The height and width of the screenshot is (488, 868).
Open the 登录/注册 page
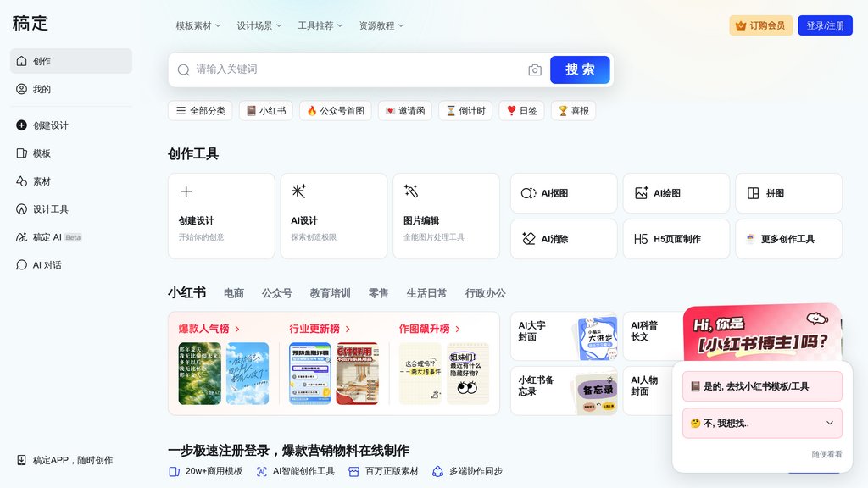point(824,25)
